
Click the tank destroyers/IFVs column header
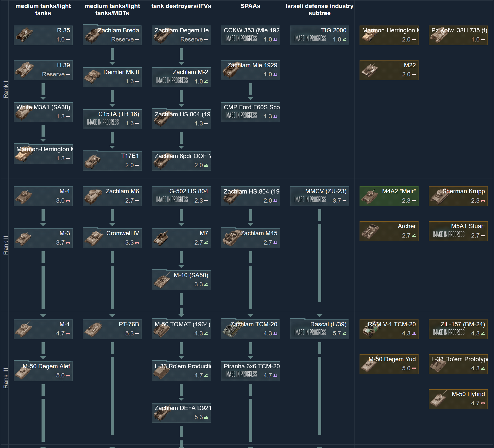click(x=181, y=6)
